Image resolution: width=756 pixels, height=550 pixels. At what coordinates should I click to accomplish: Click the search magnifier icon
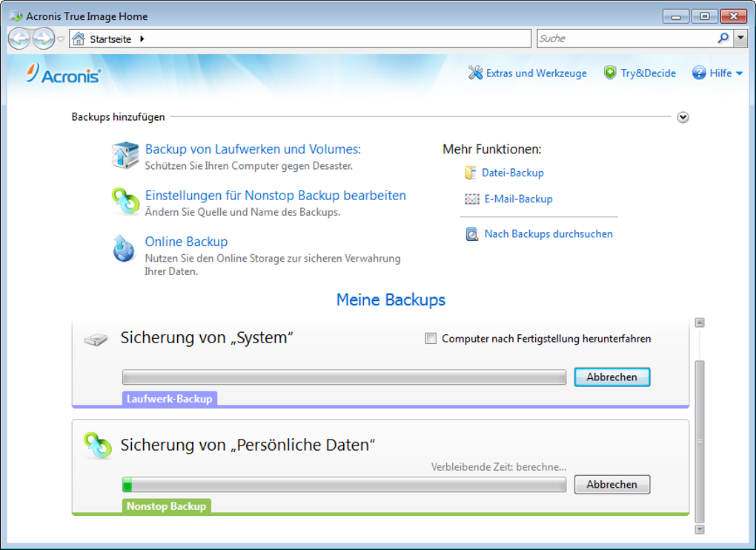click(723, 38)
